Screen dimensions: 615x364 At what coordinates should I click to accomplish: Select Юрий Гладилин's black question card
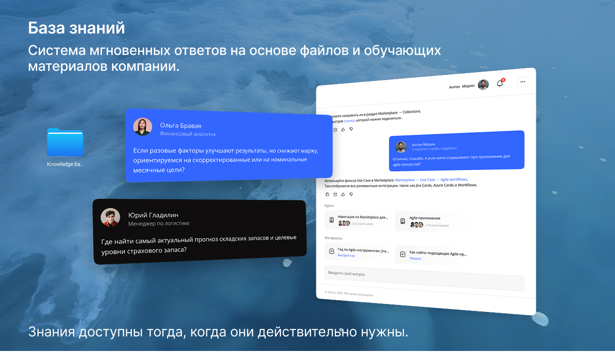[x=199, y=231]
